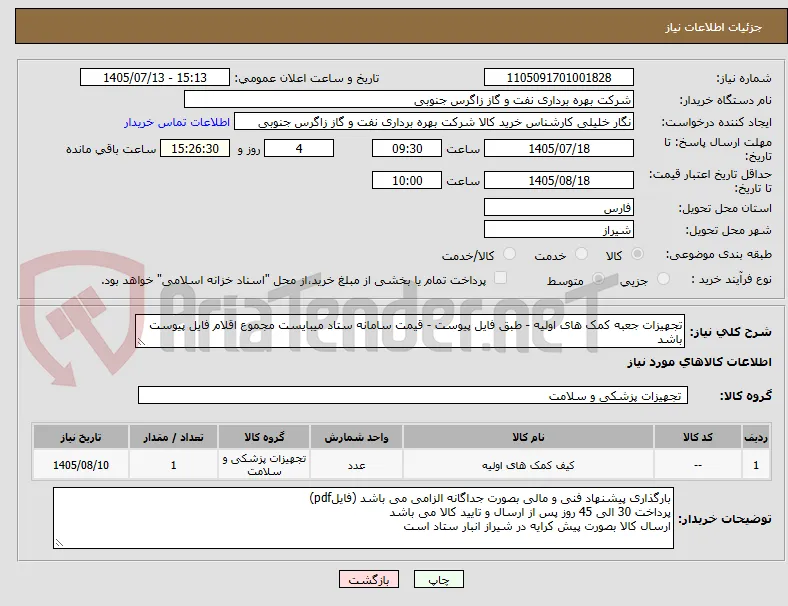Click the buyer notes text area

click(363, 518)
